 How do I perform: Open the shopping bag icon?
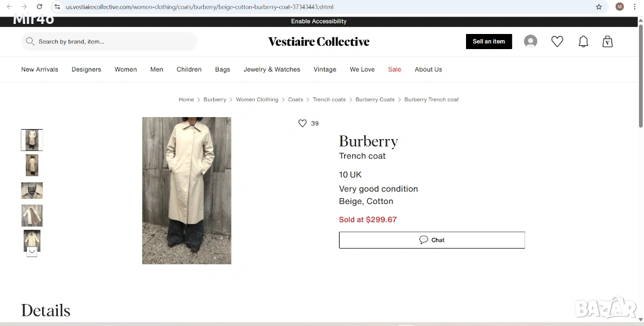pos(607,42)
